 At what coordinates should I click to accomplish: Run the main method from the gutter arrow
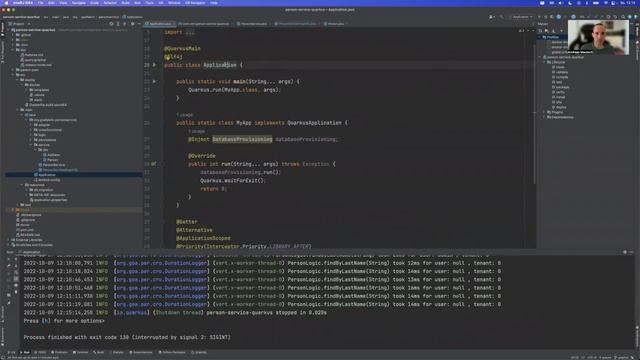point(154,82)
